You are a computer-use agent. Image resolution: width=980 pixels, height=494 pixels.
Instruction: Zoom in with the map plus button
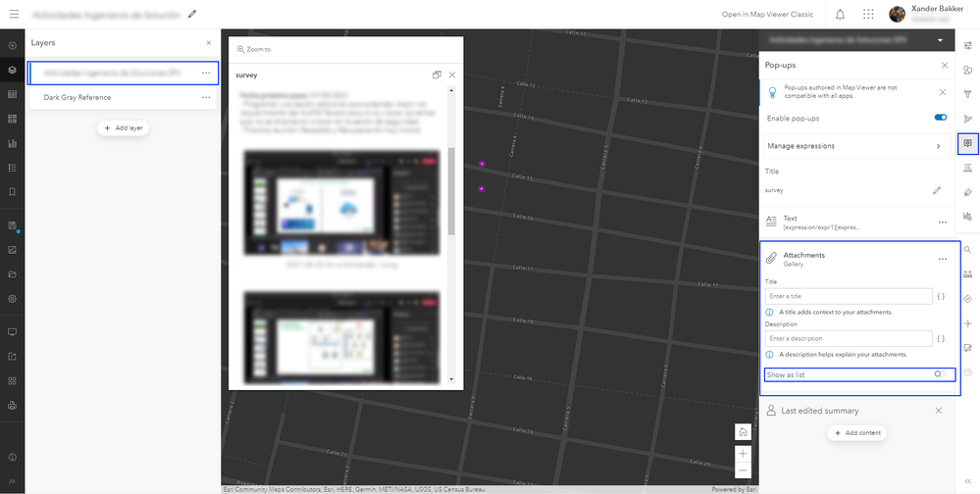click(743, 454)
